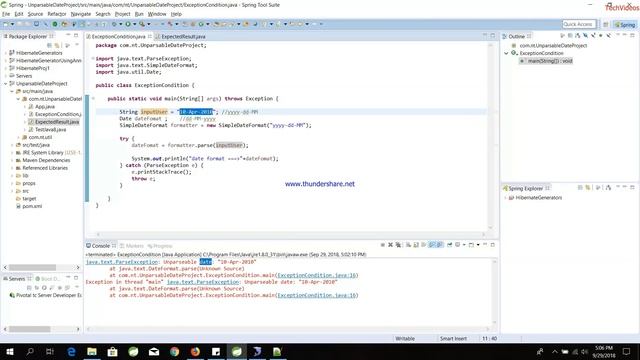This screenshot has width=640, height=360.
Task: Open the Run menu
Action: (x=139, y=14)
